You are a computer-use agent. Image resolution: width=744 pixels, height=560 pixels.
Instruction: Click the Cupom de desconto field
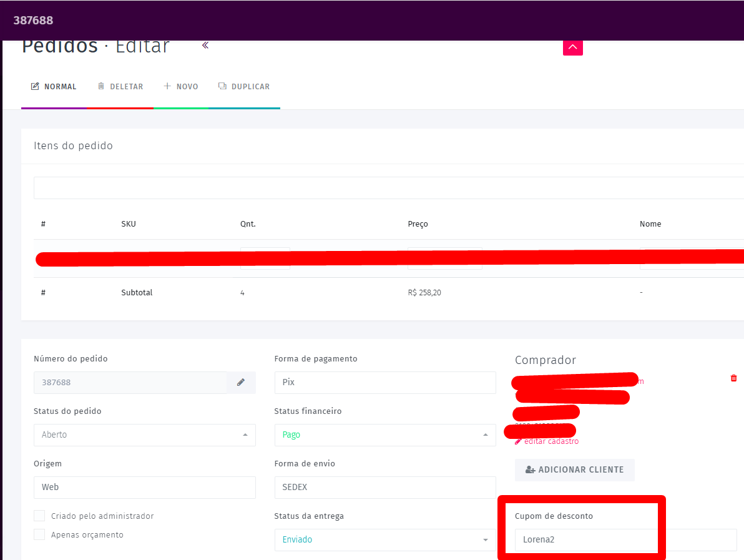click(625, 539)
